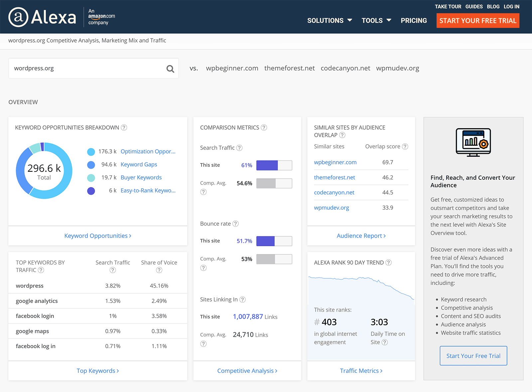Open the Traffic Metrics link
The height and width of the screenshot is (392, 532).
pyautogui.click(x=361, y=371)
